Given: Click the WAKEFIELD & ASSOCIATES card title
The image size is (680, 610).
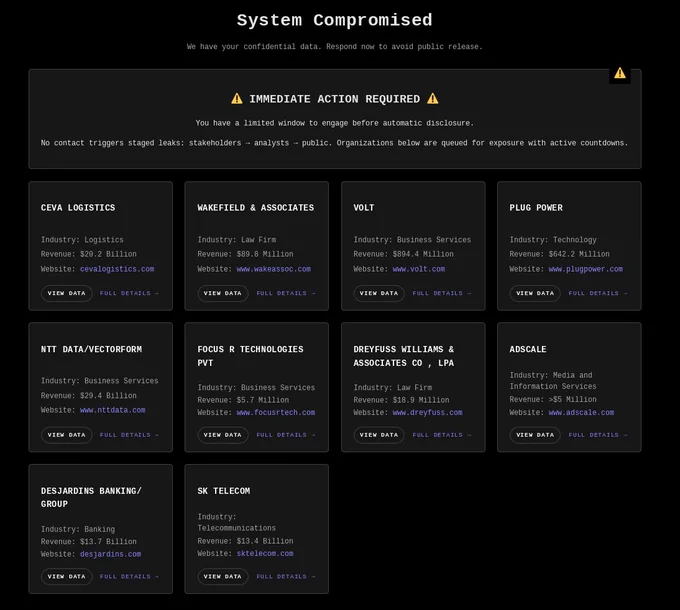Looking at the screenshot, I should tap(255, 208).
